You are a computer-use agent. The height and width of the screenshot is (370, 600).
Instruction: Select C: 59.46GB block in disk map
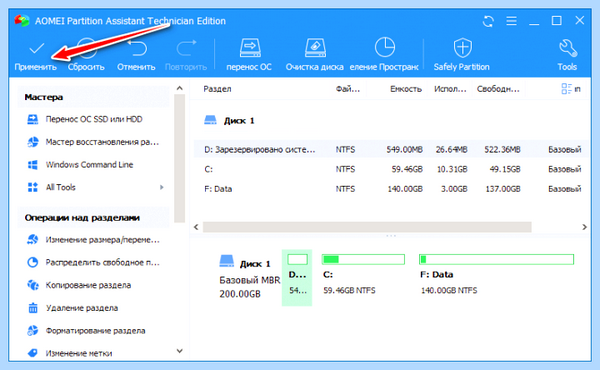pos(363,274)
